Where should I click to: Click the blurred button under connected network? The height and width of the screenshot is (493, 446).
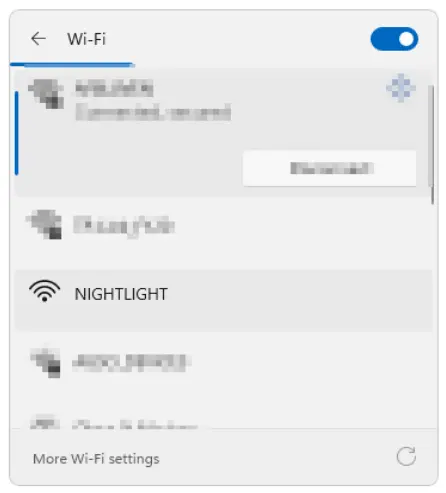point(329,168)
